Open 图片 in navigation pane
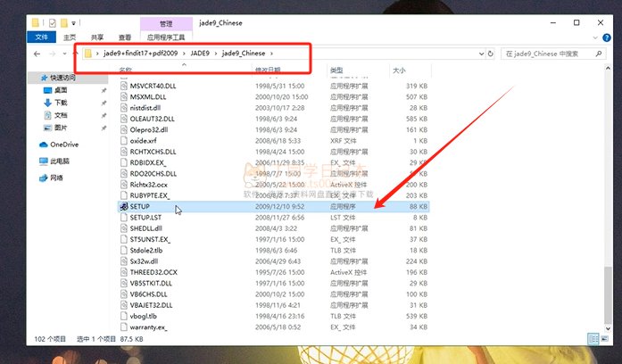The height and width of the screenshot is (364, 622). (61, 128)
